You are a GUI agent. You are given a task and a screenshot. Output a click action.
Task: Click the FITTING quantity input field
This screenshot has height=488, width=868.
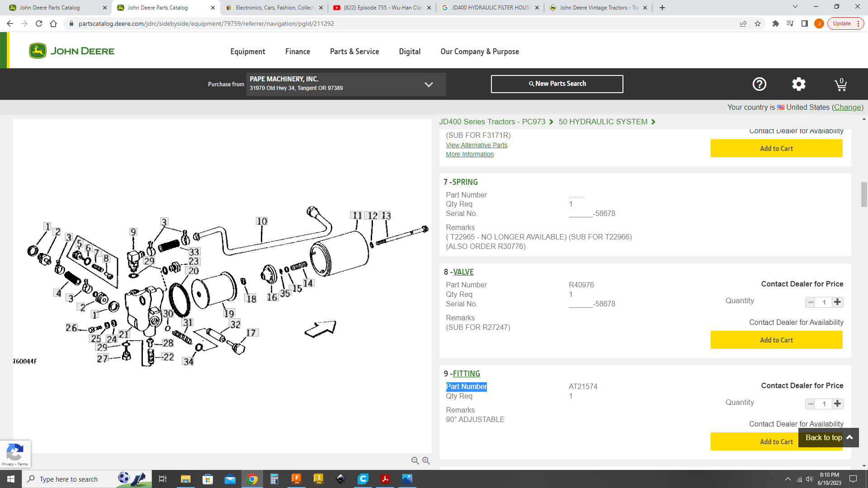pyautogui.click(x=824, y=404)
